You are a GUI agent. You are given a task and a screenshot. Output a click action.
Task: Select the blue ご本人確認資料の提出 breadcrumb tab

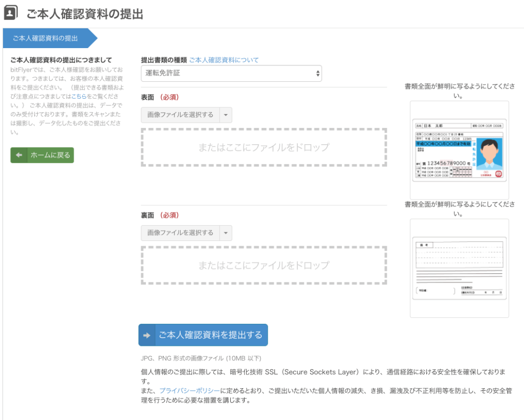[x=46, y=38]
